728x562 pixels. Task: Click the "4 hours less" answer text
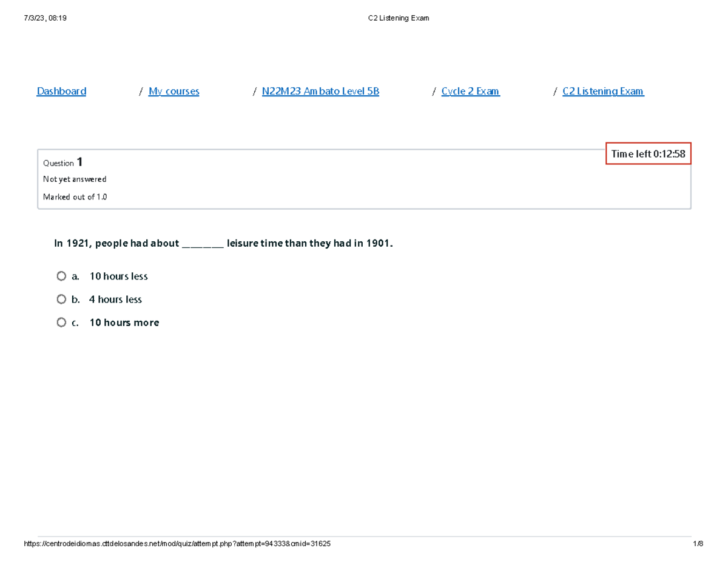[x=115, y=299]
